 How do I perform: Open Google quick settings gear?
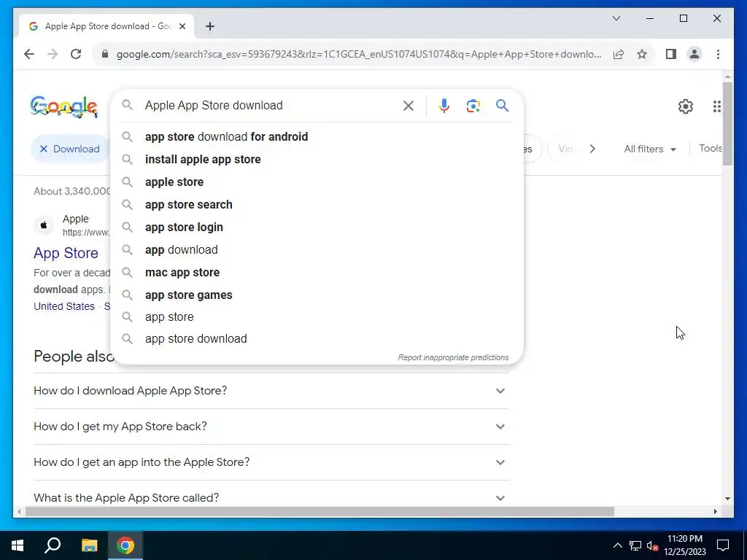[x=686, y=106]
